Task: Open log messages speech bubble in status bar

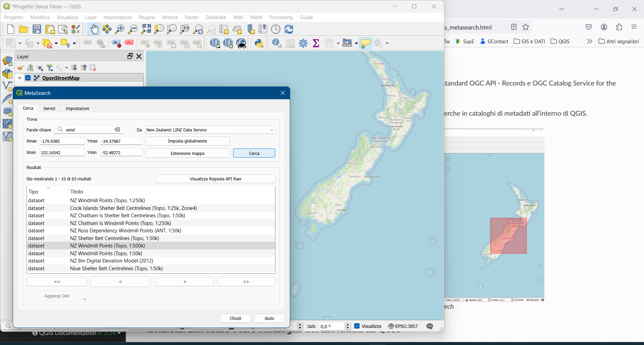Action: pos(430,326)
